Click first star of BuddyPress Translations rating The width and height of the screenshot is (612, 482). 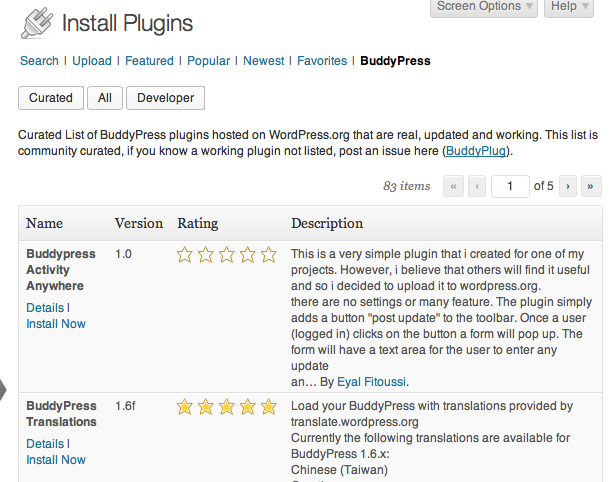click(185, 407)
